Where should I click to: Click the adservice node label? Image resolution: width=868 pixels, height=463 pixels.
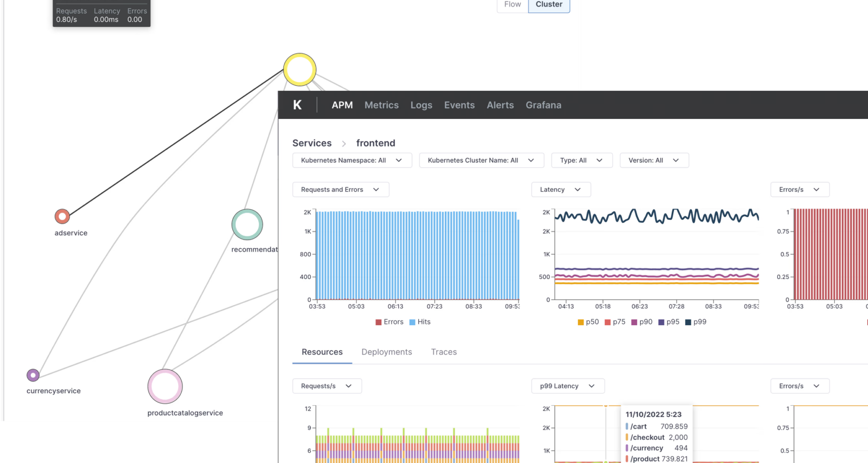[71, 233]
